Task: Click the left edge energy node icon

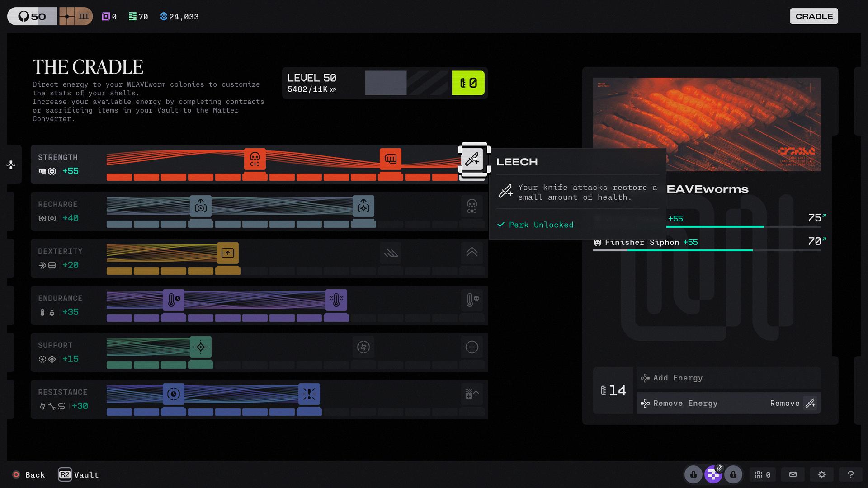Action: coord(11,165)
